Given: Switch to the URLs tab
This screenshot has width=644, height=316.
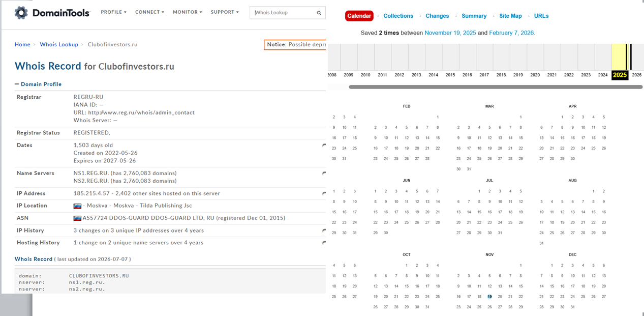Looking at the screenshot, I should 541,16.
